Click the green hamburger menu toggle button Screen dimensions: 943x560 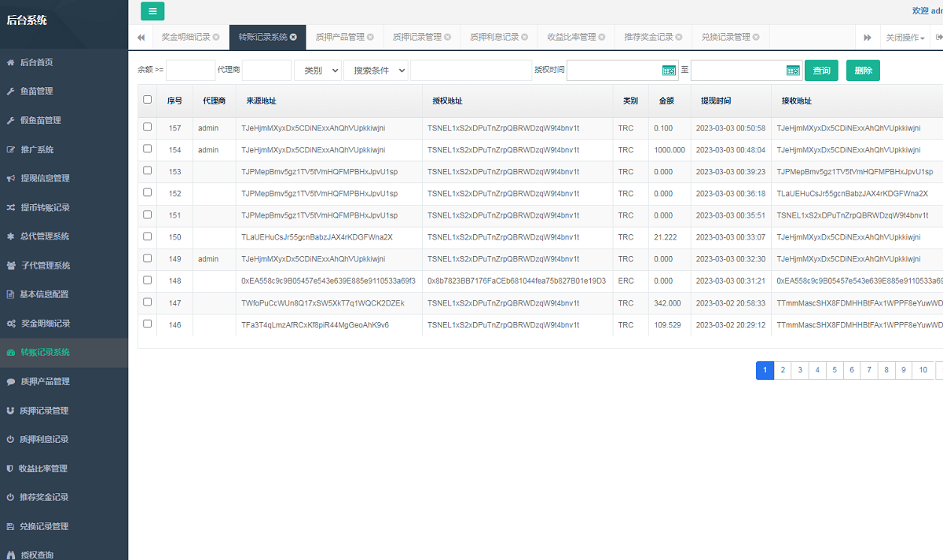152,11
